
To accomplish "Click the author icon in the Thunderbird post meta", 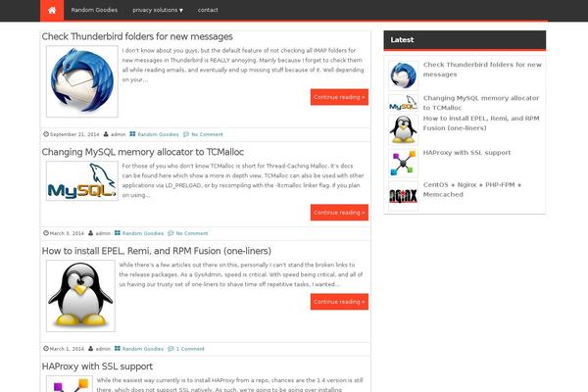I will tap(106, 134).
